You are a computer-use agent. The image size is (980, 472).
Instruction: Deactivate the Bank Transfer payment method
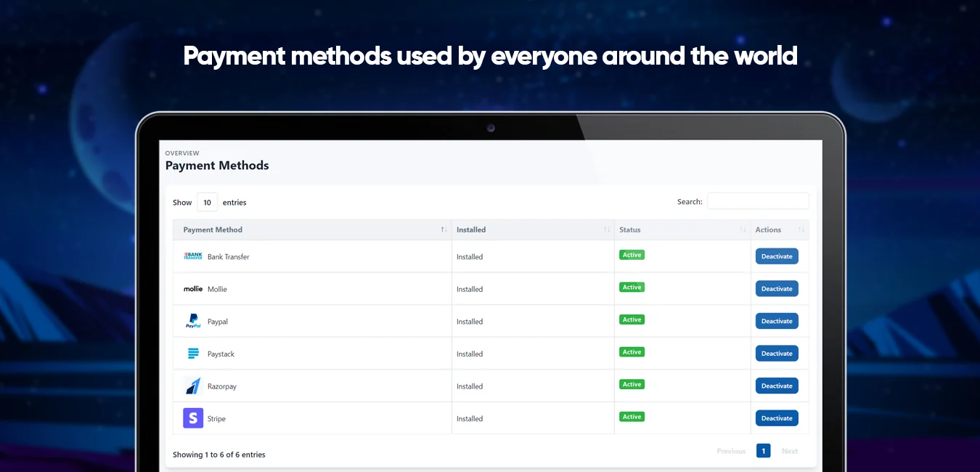[777, 256]
